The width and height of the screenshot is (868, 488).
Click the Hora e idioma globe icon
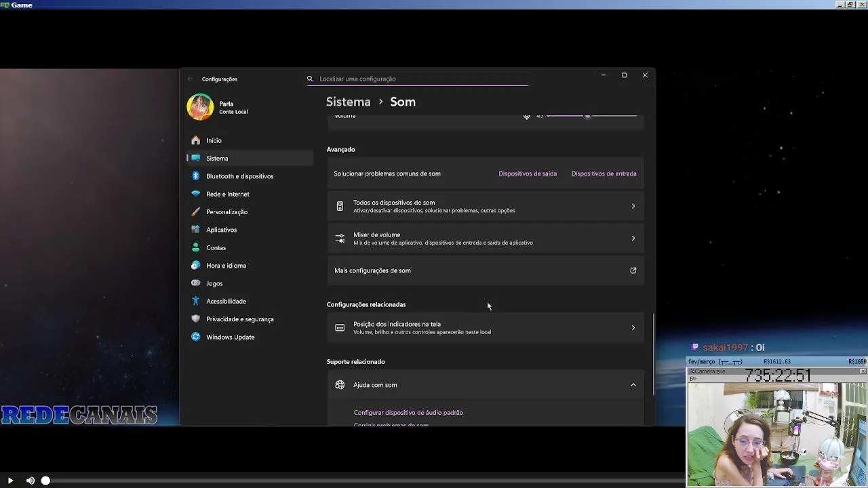(196, 265)
